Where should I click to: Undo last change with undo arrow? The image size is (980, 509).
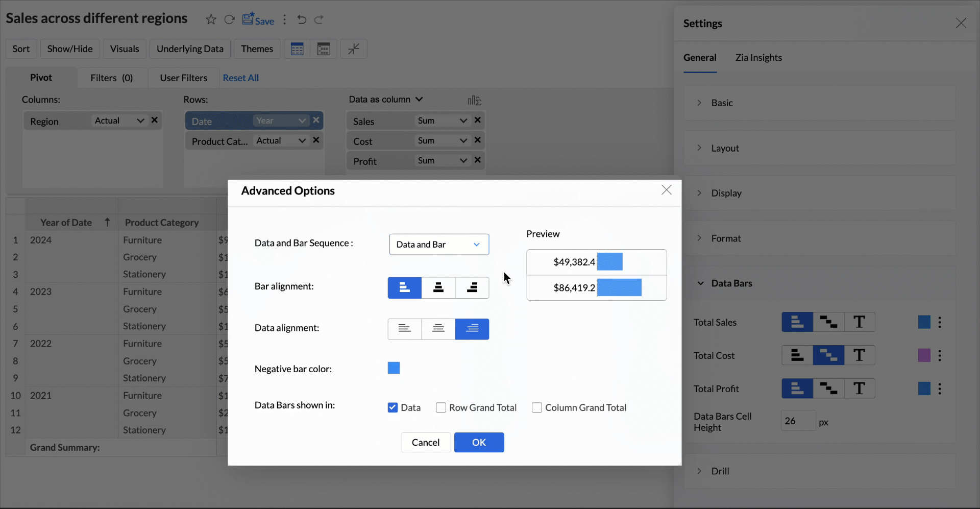point(302,20)
